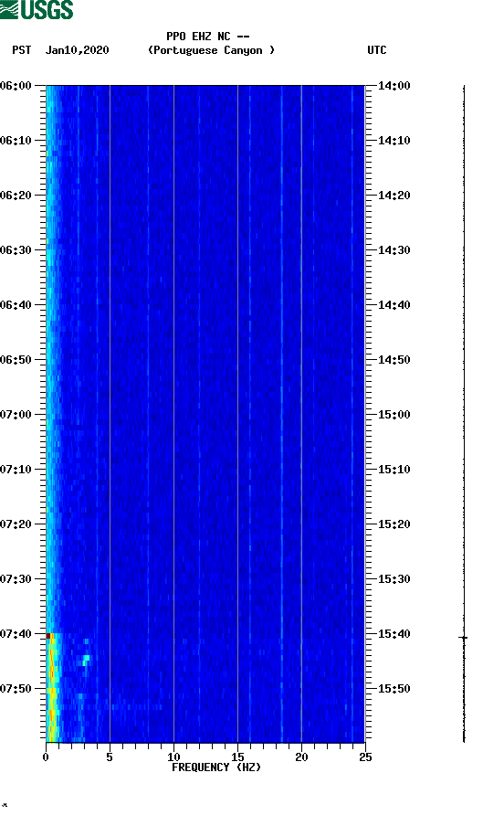This screenshot has width=504, height=815.
Task: Click the PST timezone label
Action: point(22,50)
